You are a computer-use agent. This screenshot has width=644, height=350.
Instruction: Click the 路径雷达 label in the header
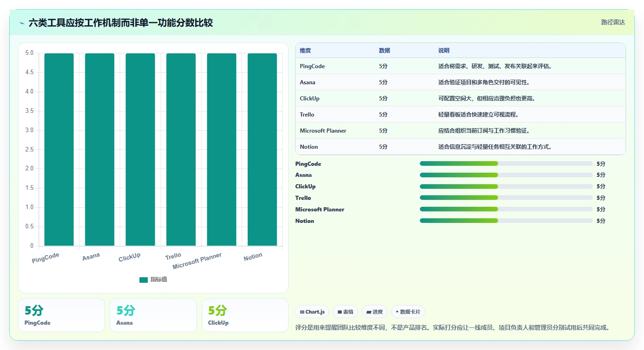(x=613, y=22)
